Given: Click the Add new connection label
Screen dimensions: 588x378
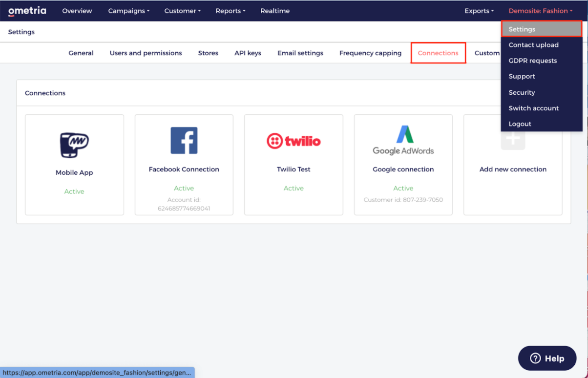Looking at the screenshot, I should pos(513,169).
